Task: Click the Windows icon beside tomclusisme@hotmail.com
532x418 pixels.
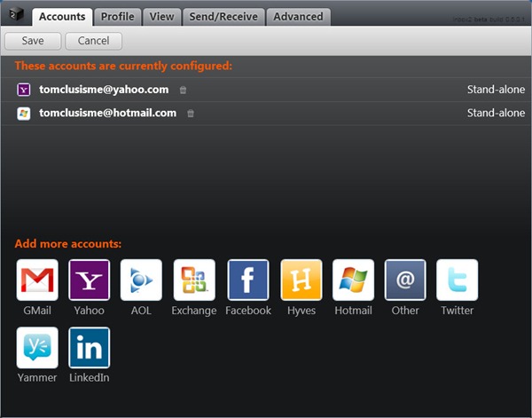Action: [x=24, y=114]
